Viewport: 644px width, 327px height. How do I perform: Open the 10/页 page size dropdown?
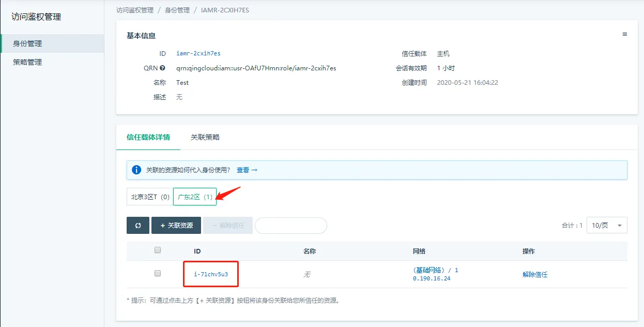(x=607, y=225)
